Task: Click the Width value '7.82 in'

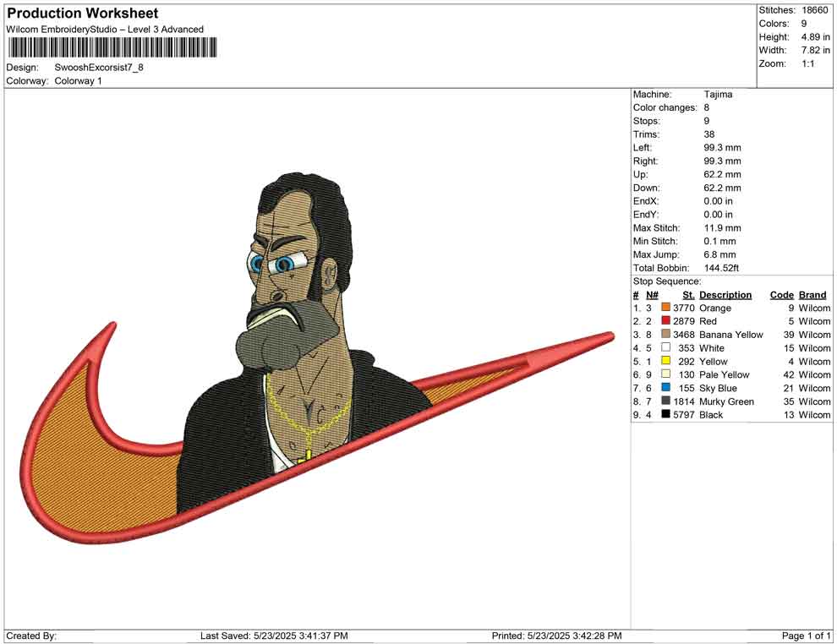Action: coord(815,50)
